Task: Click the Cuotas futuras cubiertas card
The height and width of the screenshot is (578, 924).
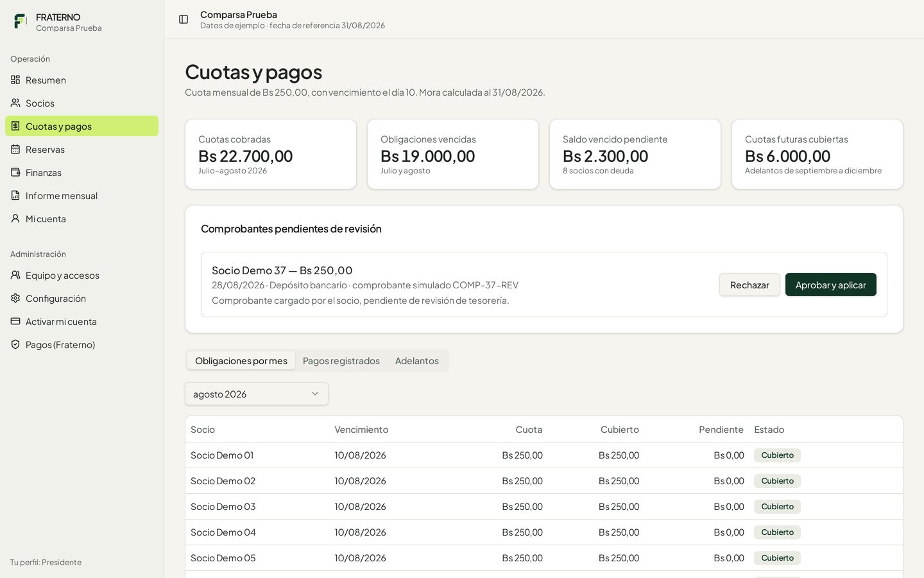Action: pos(817,154)
